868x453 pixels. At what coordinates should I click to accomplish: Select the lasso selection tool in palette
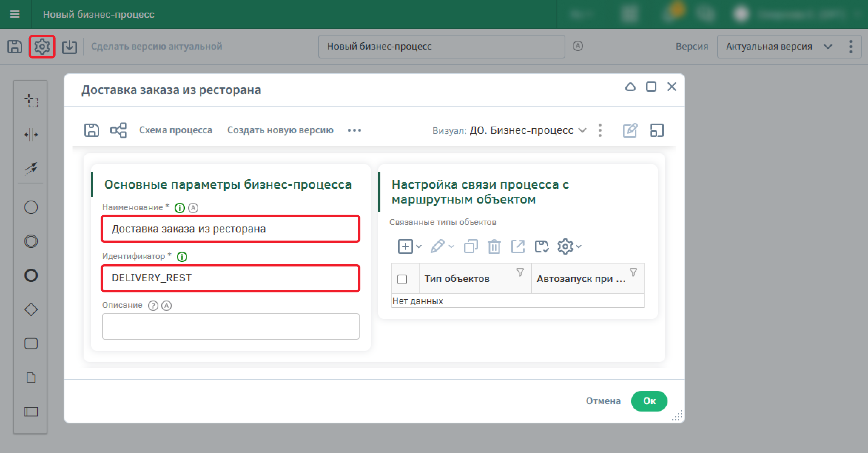click(x=31, y=101)
